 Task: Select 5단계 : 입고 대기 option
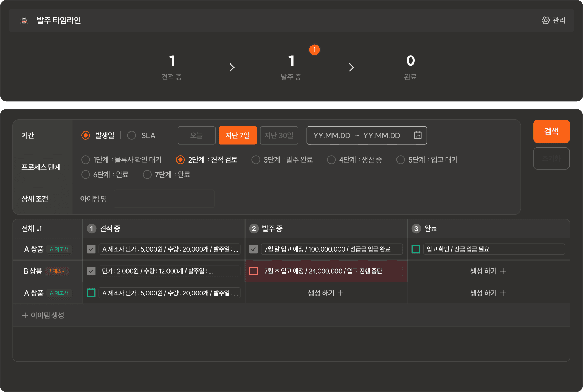[x=401, y=160]
